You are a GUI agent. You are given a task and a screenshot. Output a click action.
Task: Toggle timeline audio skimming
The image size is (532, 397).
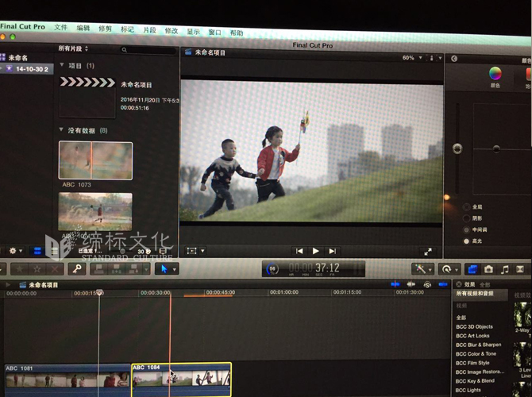(x=411, y=284)
